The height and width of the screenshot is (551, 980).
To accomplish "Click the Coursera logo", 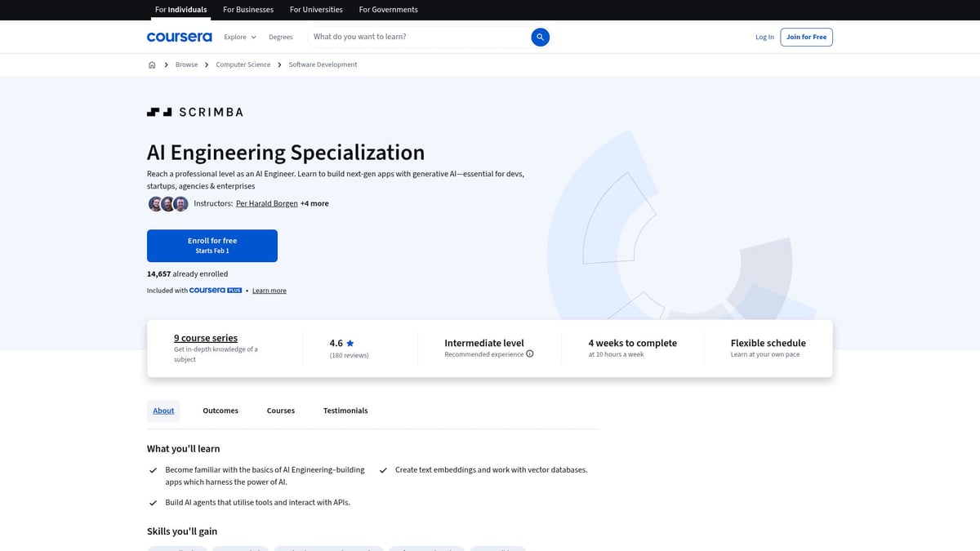I will click(179, 37).
